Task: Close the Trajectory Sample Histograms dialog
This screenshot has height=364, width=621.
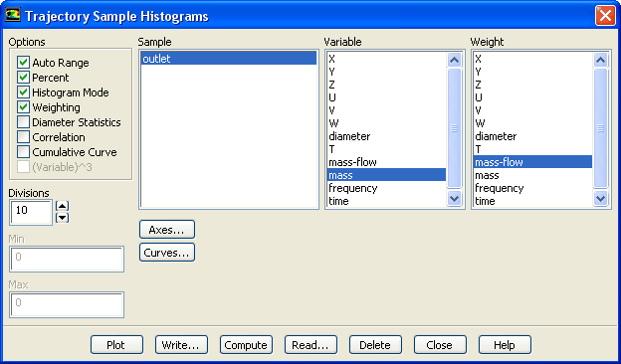Action: coord(605,16)
